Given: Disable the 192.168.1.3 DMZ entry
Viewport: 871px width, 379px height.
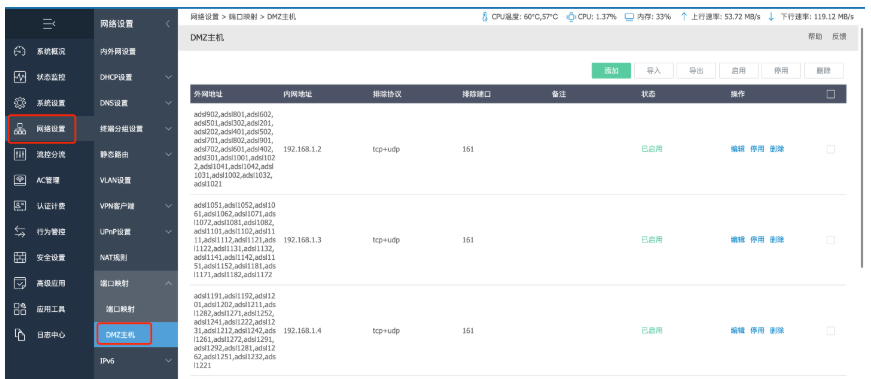Looking at the screenshot, I should tap(757, 240).
